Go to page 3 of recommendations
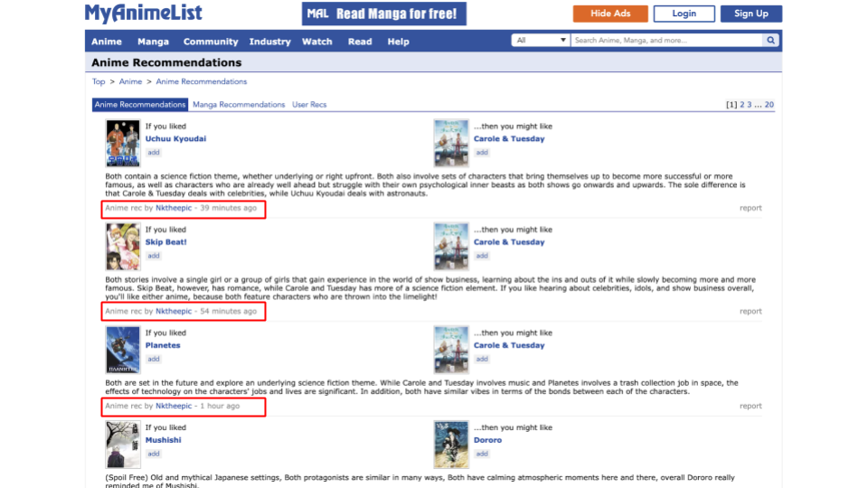 [x=750, y=105]
